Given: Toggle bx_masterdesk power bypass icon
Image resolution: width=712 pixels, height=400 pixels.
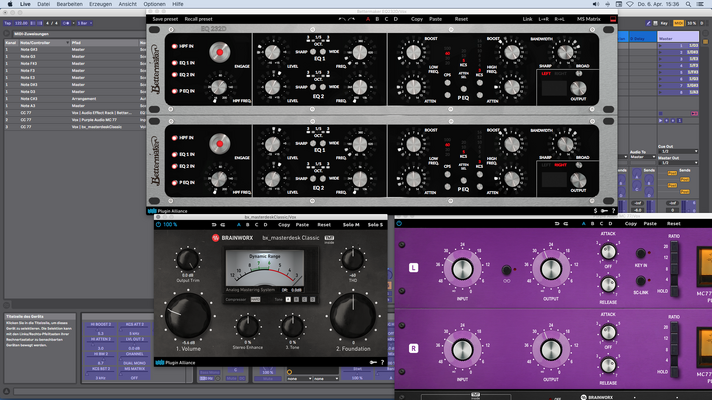Looking at the screenshot, I should [x=158, y=225].
